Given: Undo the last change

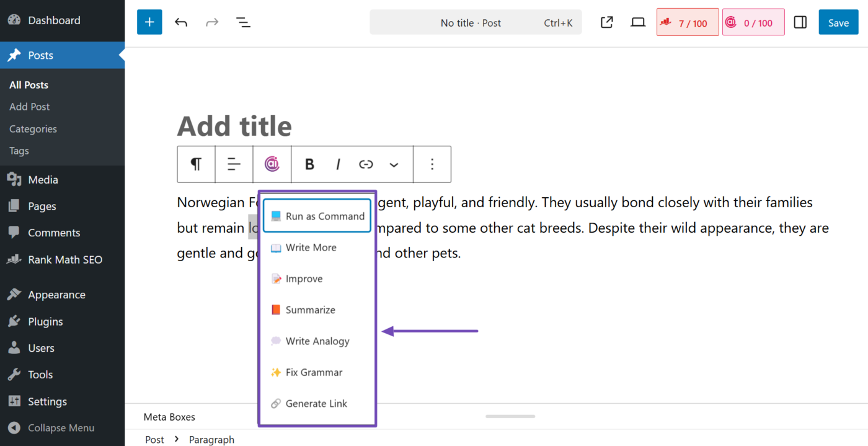Looking at the screenshot, I should click(x=181, y=22).
